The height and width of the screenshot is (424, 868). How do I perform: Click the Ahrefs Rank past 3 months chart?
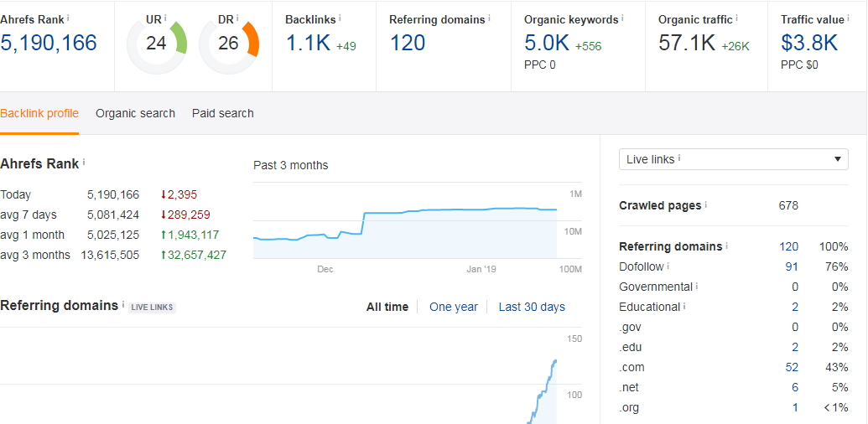click(405, 221)
